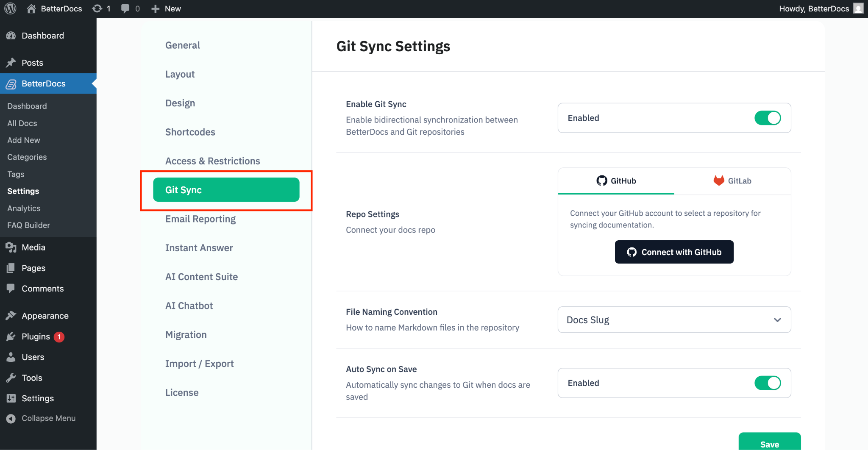Open Tags submenu item
The width and height of the screenshot is (868, 450).
16,174
